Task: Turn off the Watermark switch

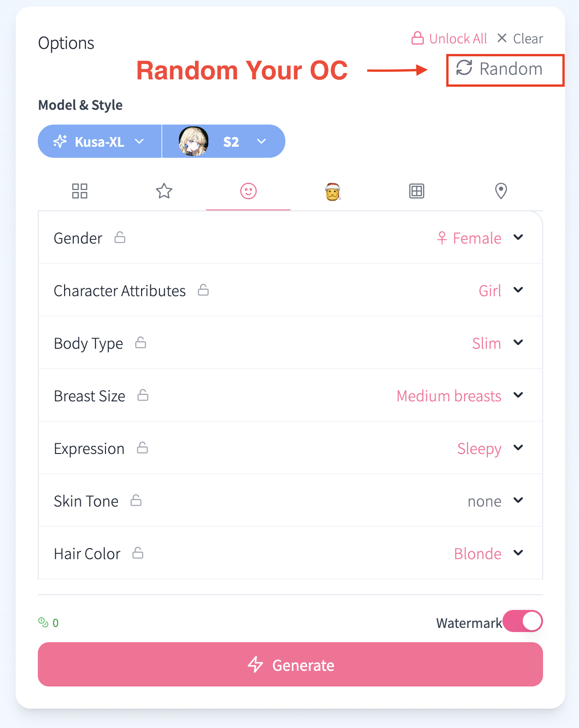Action: 523,621
